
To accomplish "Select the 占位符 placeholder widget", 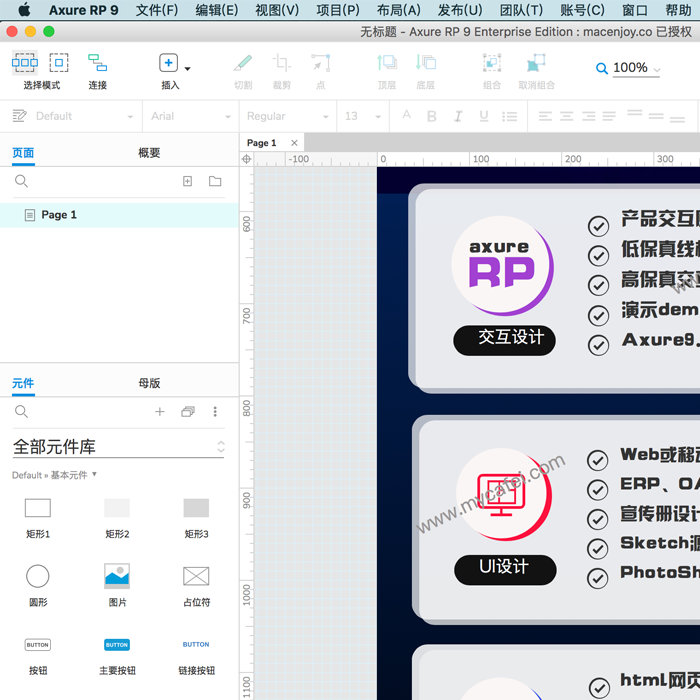I will pyautogui.click(x=196, y=586).
